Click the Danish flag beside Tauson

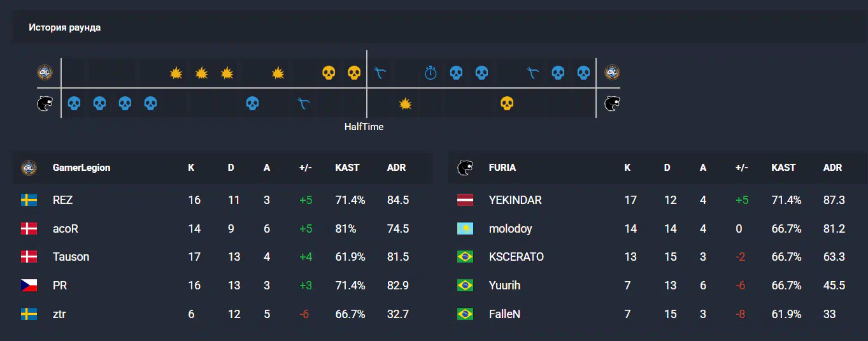click(x=29, y=257)
